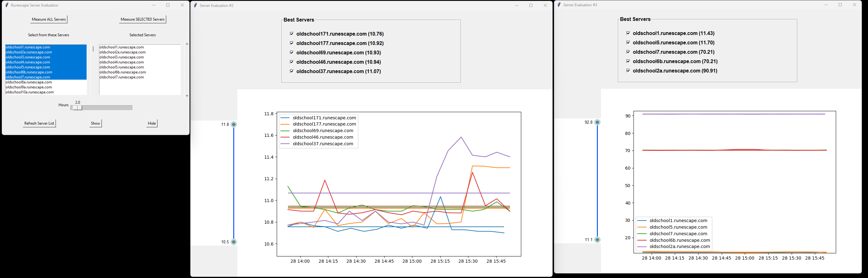Click the feather icon of Server Evaluation #2

(195, 5)
